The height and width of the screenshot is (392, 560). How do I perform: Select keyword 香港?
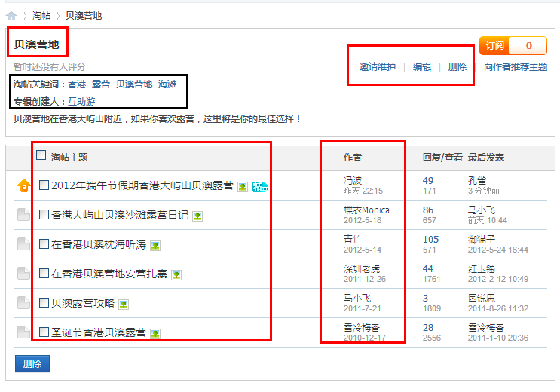77,84
